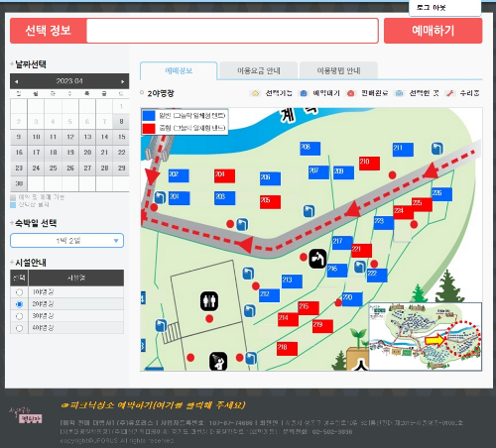Click the 로그아웃 button
496x448 pixels.
431,7
